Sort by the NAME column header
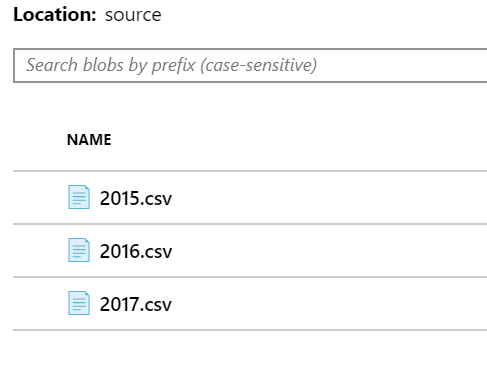The width and height of the screenshot is (487, 391). tap(89, 140)
